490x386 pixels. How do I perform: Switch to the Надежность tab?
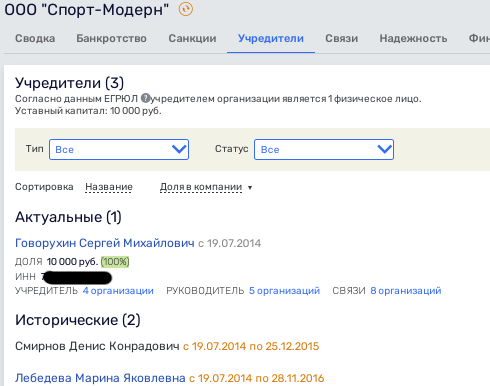tap(413, 38)
